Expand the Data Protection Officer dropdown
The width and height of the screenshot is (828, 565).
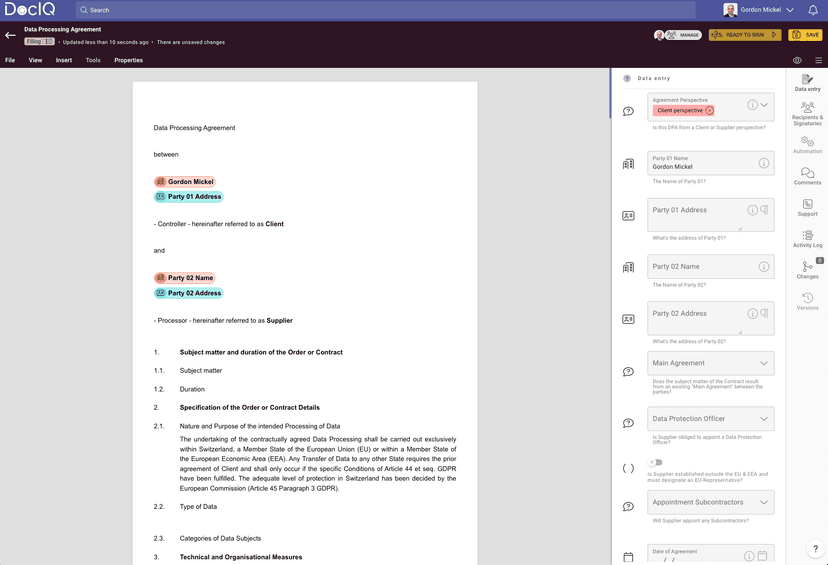[764, 419]
